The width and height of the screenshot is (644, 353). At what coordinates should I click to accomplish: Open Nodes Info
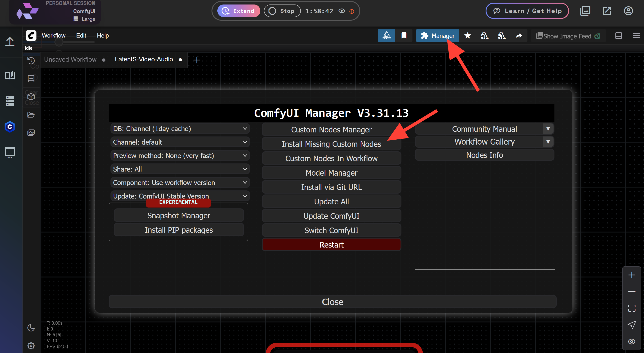point(484,155)
